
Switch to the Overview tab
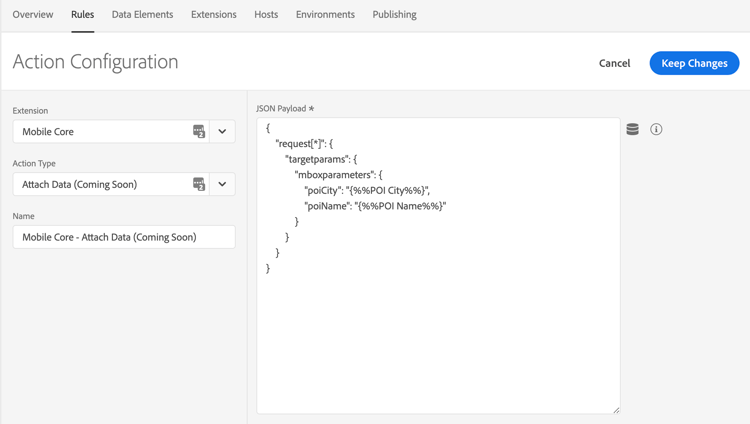coord(33,15)
